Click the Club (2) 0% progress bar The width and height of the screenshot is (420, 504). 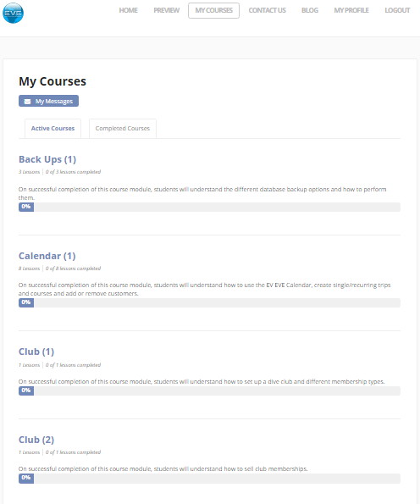click(x=209, y=479)
